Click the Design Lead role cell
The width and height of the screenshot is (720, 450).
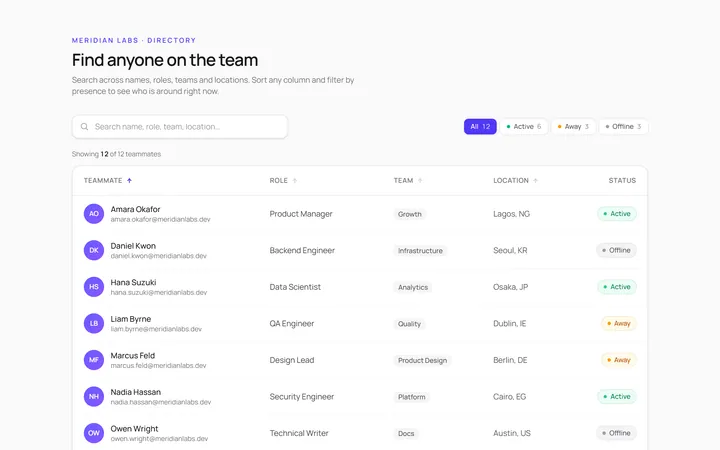point(292,360)
